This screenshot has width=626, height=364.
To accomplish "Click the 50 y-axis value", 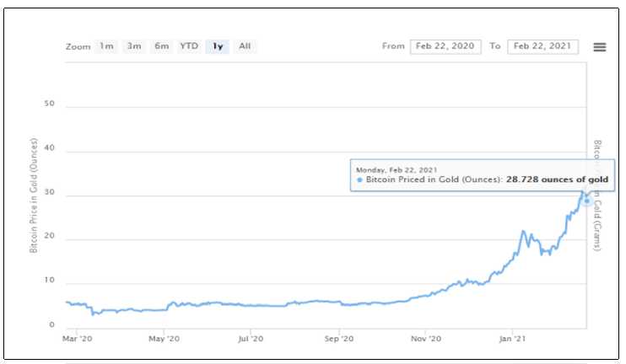I will click(49, 104).
